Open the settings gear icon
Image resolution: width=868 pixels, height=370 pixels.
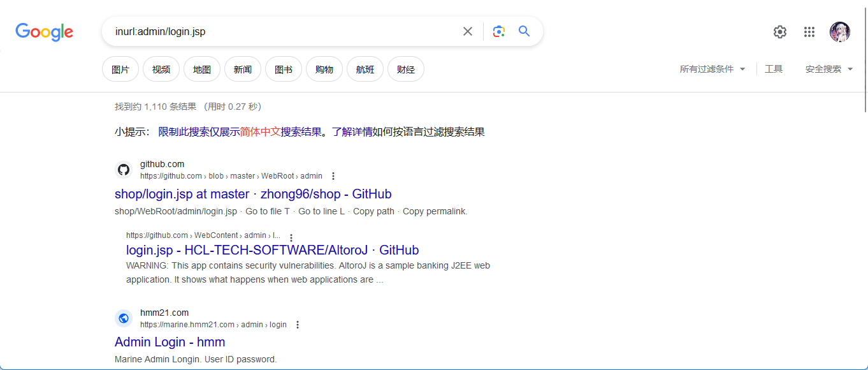(780, 32)
